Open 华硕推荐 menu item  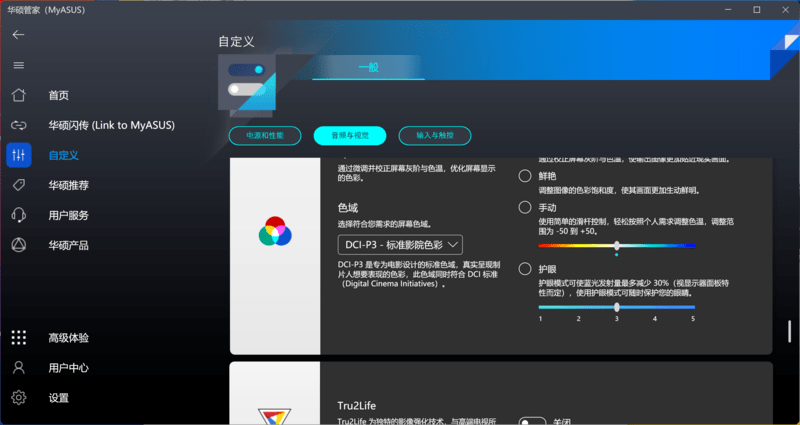[x=69, y=185]
